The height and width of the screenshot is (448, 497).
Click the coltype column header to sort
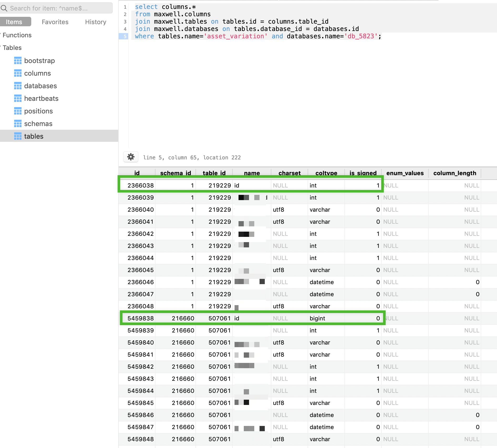326,173
